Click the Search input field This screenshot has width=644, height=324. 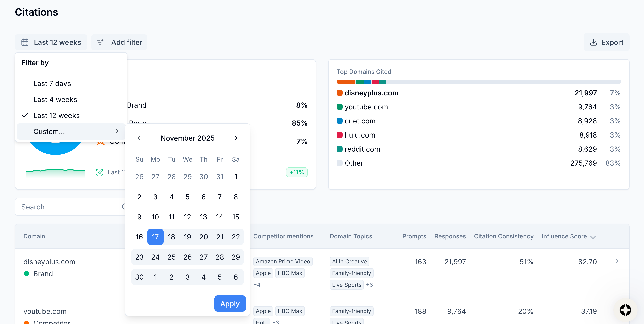click(71, 207)
